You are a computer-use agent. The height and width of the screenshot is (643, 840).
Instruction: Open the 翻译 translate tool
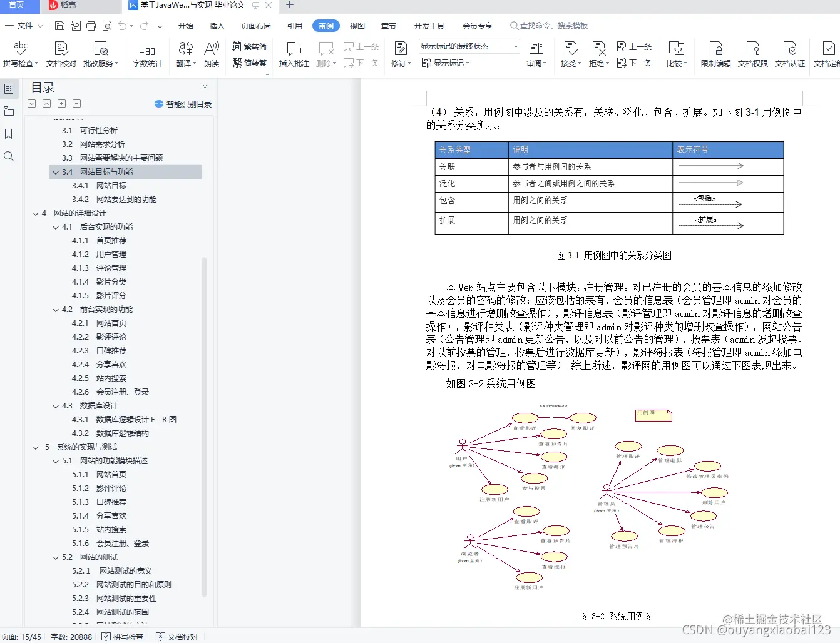(x=185, y=54)
